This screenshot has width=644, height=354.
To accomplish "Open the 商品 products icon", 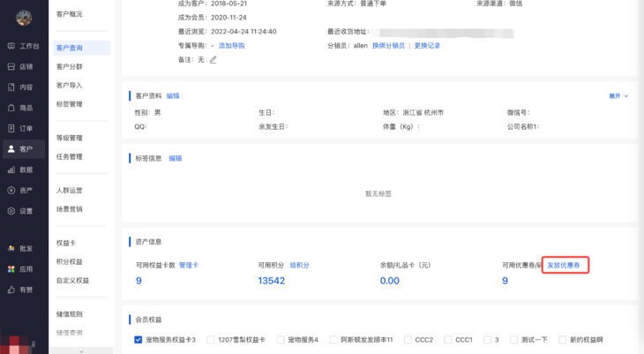I will click(x=11, y=108).
